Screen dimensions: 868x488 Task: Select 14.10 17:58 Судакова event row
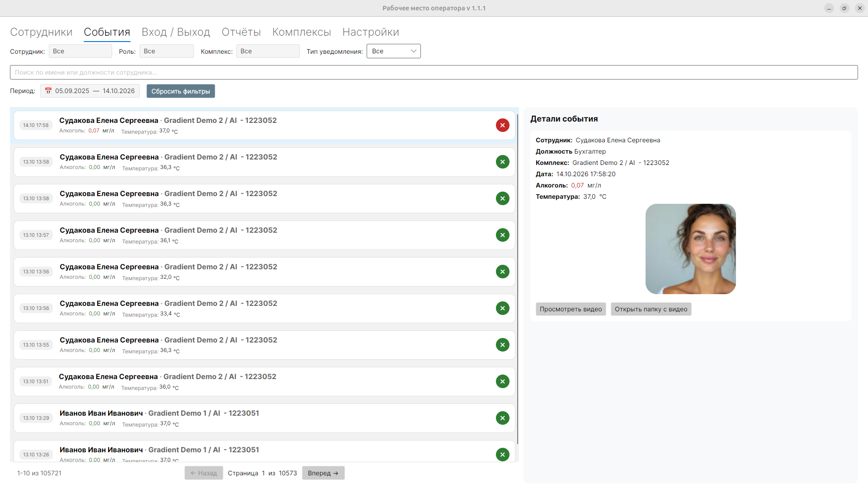point(264,125)
